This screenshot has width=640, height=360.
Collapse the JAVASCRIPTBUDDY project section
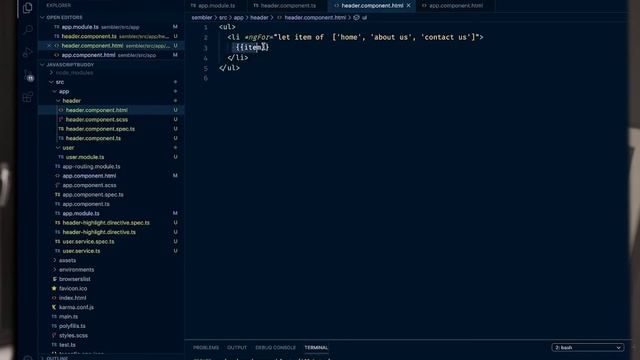tap(69, 65)
